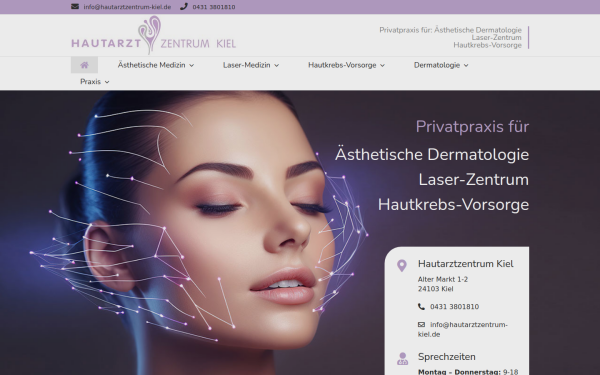Click the phone number 0431 3801810 in the contact card

click(454, 307)
